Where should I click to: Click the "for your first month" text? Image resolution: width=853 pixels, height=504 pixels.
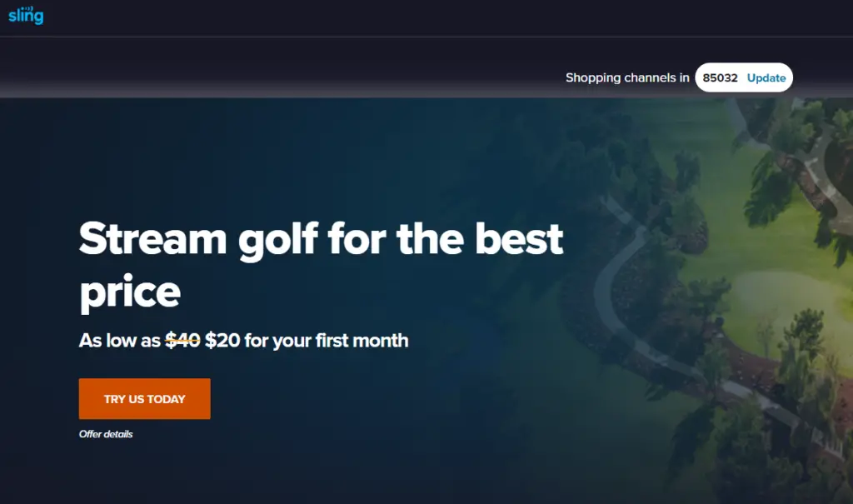(327, 340)
